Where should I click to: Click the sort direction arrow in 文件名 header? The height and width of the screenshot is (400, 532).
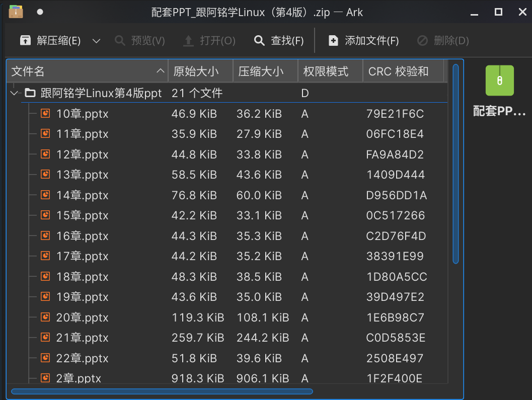pos(161,71)
